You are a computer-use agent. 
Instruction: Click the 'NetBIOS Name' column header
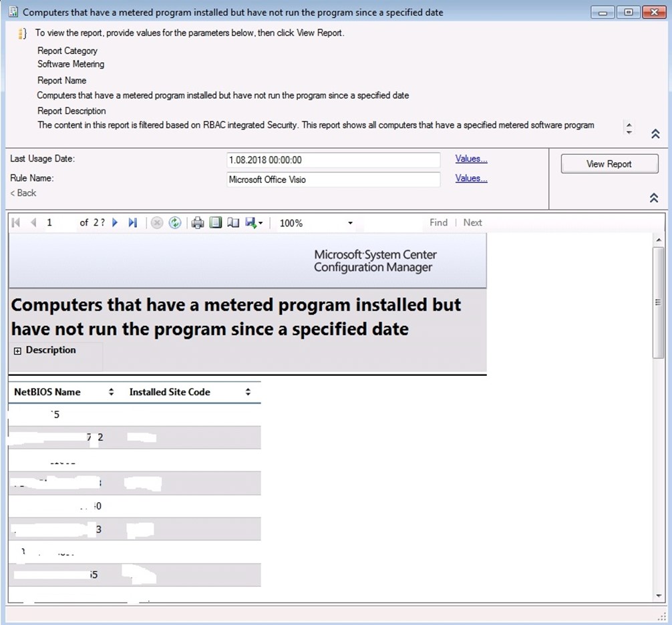47,392
